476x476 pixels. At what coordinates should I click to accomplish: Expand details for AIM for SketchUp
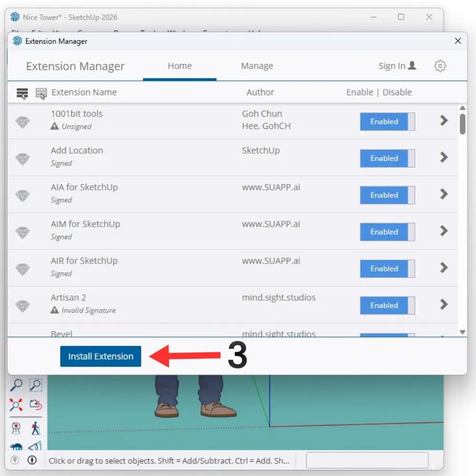pos(444,231)
